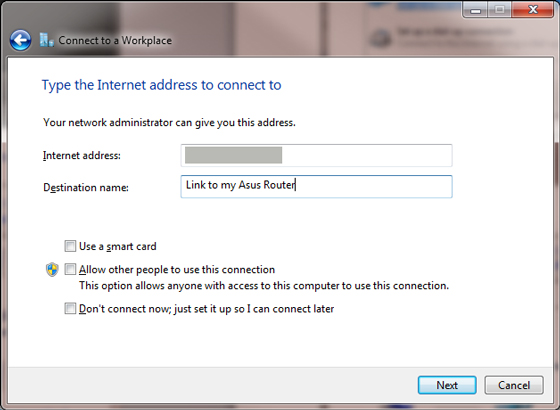Click the 'Connect to a Workplace' title text

pos(115,40)
